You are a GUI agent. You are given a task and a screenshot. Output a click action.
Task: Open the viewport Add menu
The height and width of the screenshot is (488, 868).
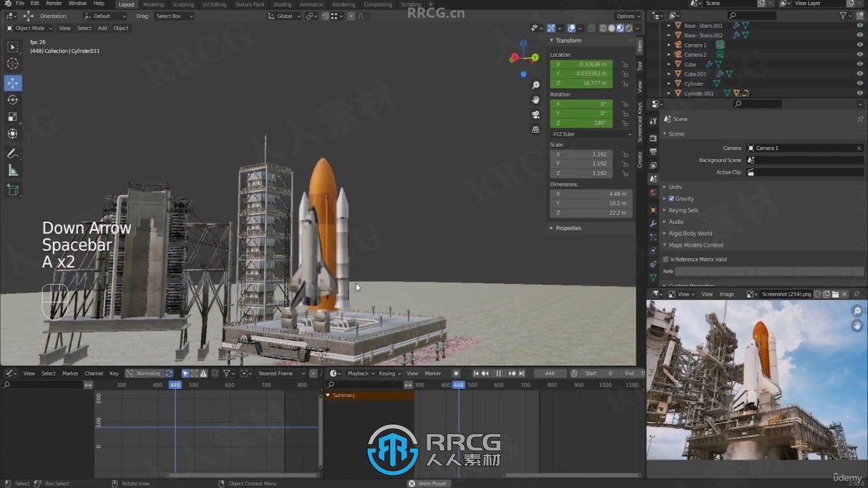[102, 28]
